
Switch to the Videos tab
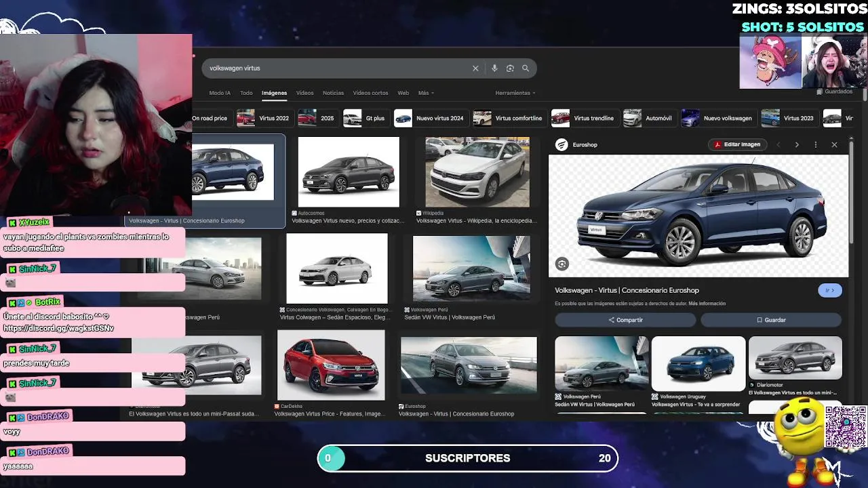tap(304, 93)
